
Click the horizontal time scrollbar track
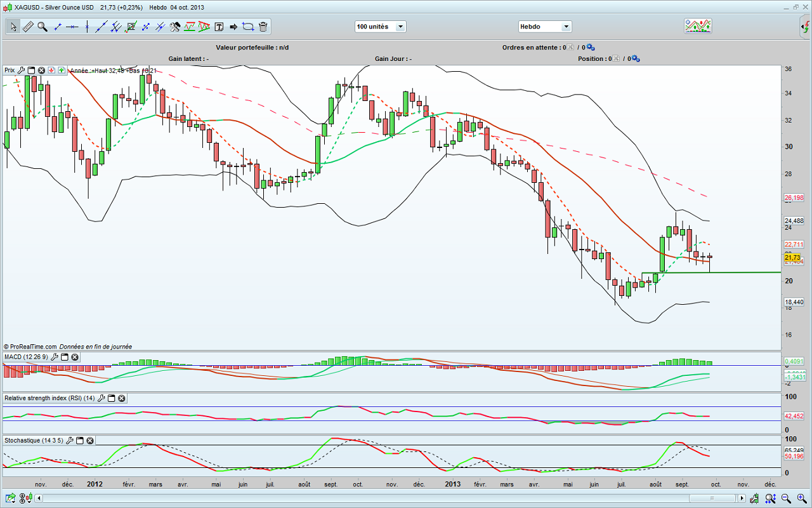[x=381, y=498]
